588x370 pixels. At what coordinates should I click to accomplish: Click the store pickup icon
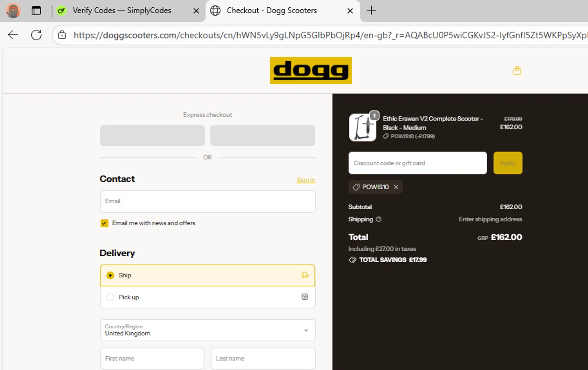pyautogui.click(x=305, y=297)
